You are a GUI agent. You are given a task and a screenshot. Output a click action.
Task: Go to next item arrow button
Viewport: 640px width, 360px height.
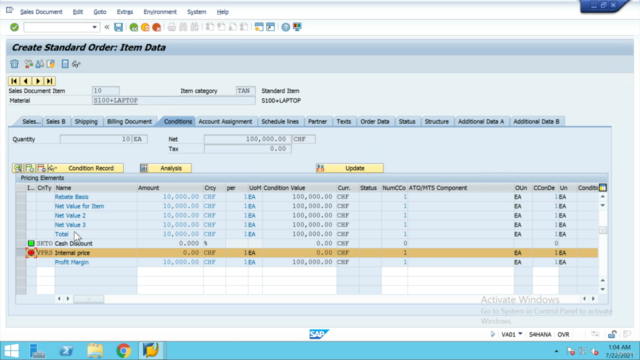click(38, 81)
